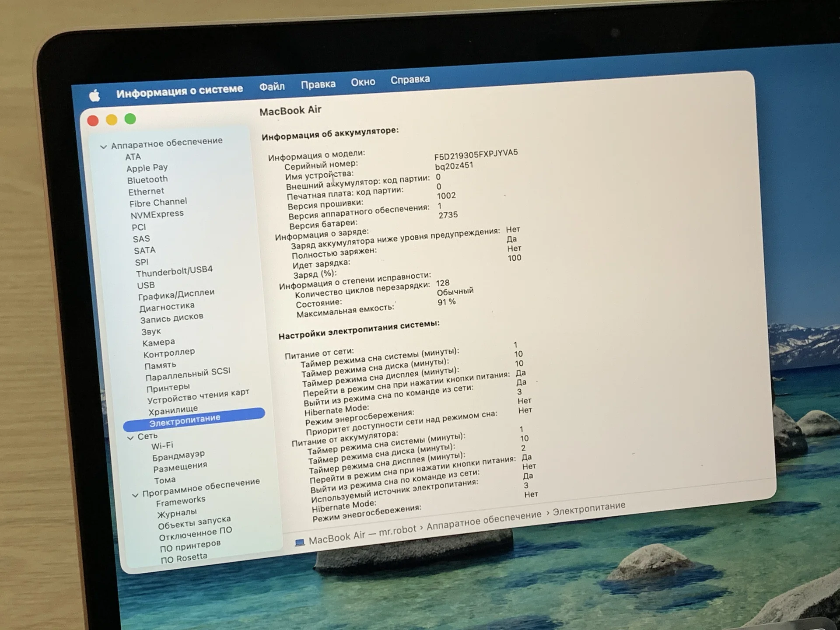Click the MacBook Air window title
The image size is (840, 630).
pyautogui.click(x=290, y=111)
